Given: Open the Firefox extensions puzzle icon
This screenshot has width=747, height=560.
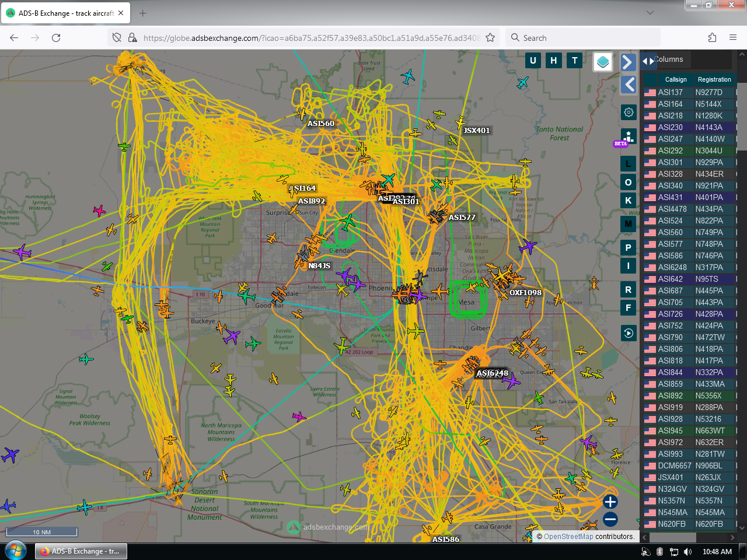Looking at the screenshot, I should (712, 37).
